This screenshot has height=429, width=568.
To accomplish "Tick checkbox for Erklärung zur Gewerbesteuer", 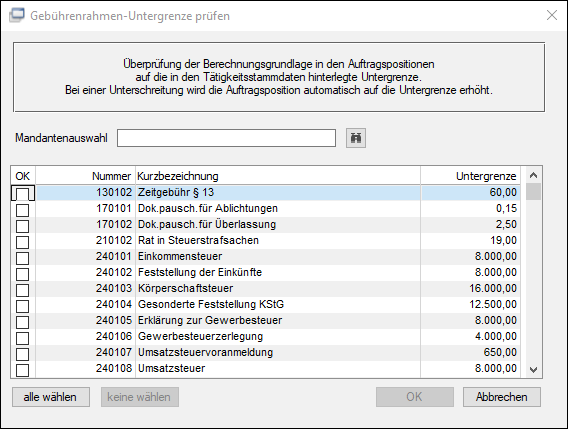I will (22, 322).
